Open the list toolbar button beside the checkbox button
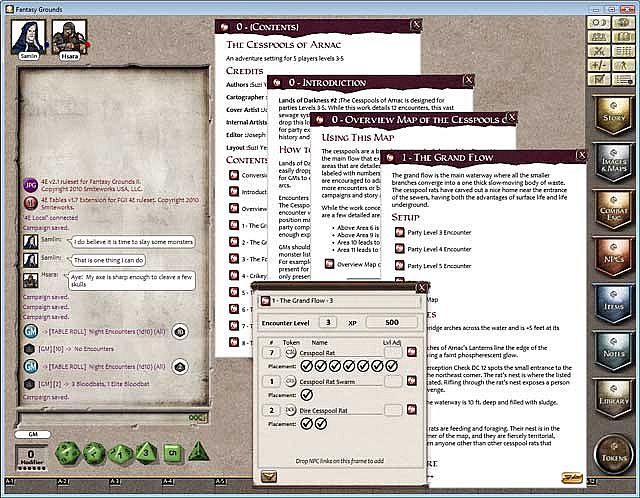The height and width of the screenshot is (498, 640). coord(623,79)
